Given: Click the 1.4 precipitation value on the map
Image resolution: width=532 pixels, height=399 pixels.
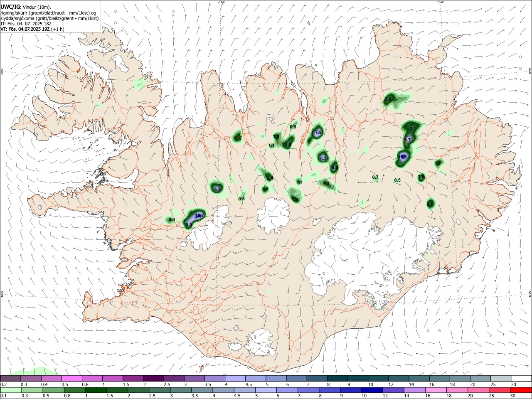Looking at the screenshot, I should click(265, 189).
